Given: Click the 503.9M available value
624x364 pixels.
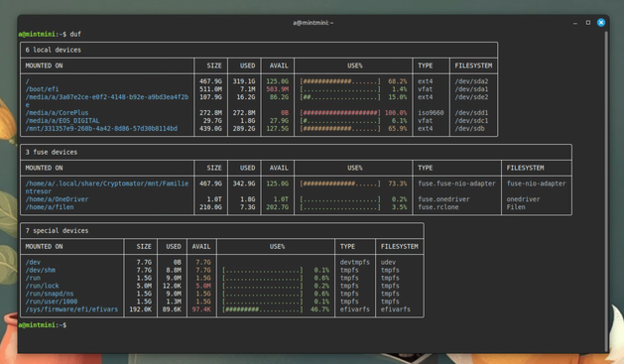Looking at the screenshot, I should tap(278, 89).
